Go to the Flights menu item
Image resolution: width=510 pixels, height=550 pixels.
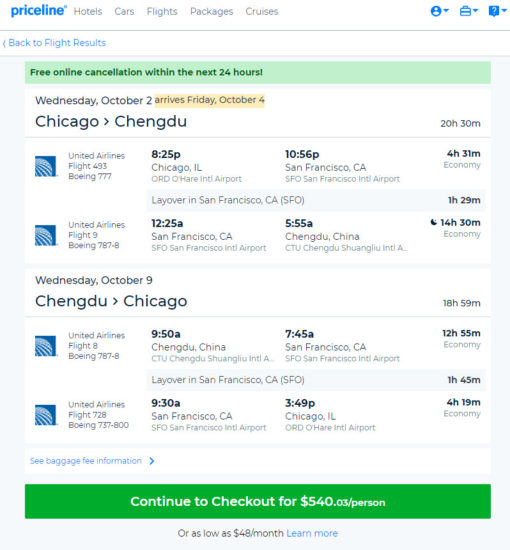(x=162, y=12)
